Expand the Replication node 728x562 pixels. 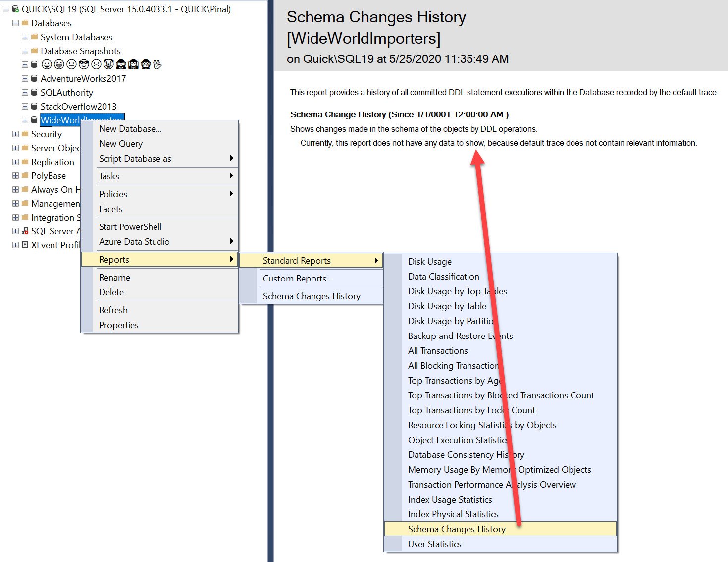coord(15,162)
